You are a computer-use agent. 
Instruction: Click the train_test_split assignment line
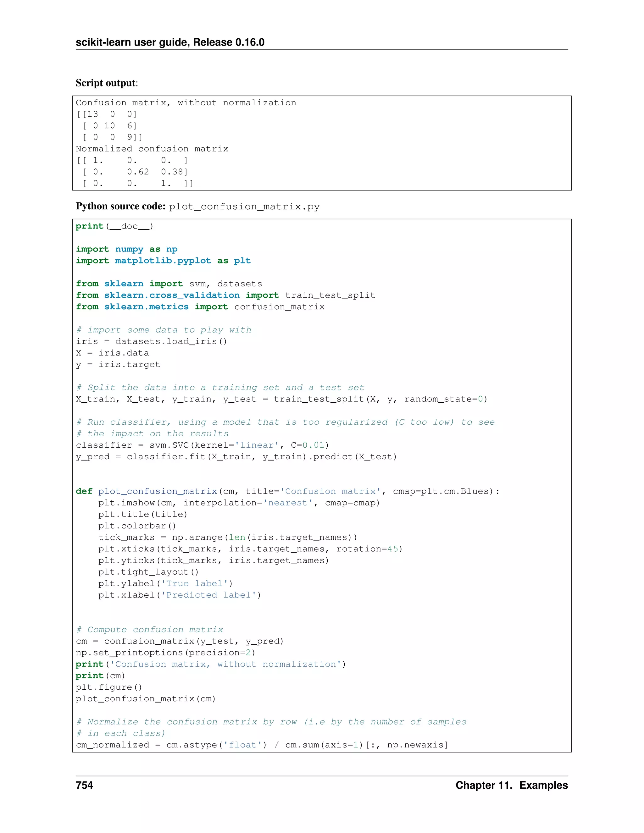pyautogui.click(x=281, y=399)
